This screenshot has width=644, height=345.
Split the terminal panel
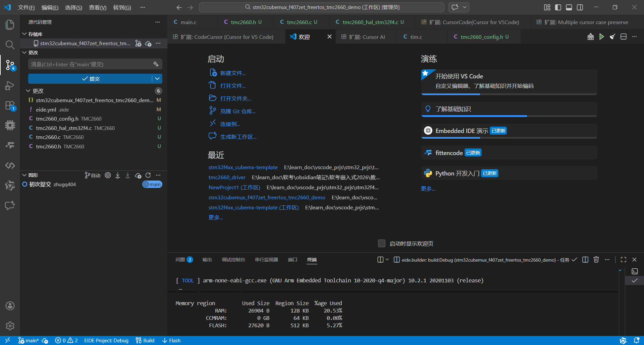pyautogui.click(x=585, y=260)
